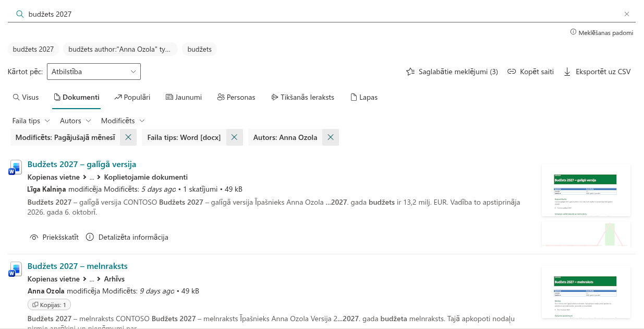Switch to the Lapas tab
This screenshot has height=329, width=644.
[x=364, y=97]
